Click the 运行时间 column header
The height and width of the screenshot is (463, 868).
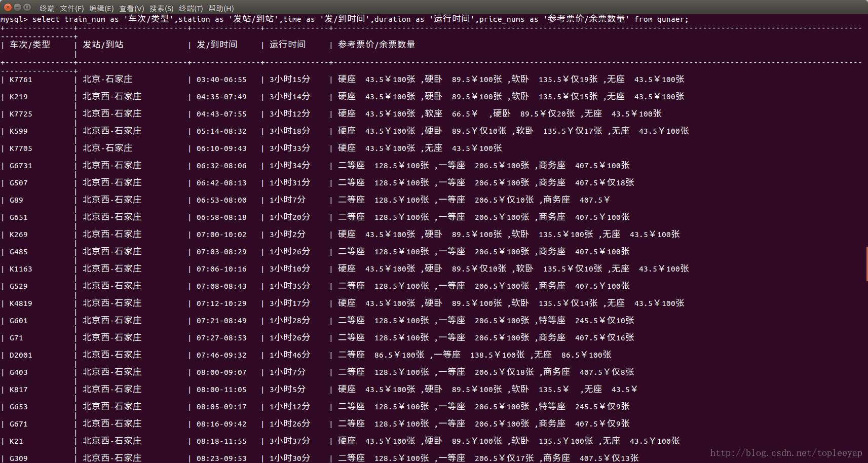tap(288, 45)
